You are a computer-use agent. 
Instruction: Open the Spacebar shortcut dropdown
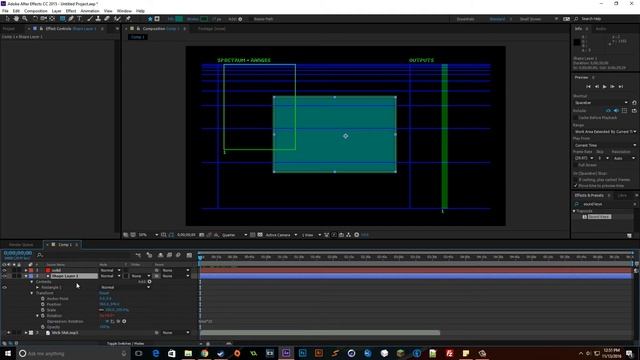pos(601,102)
